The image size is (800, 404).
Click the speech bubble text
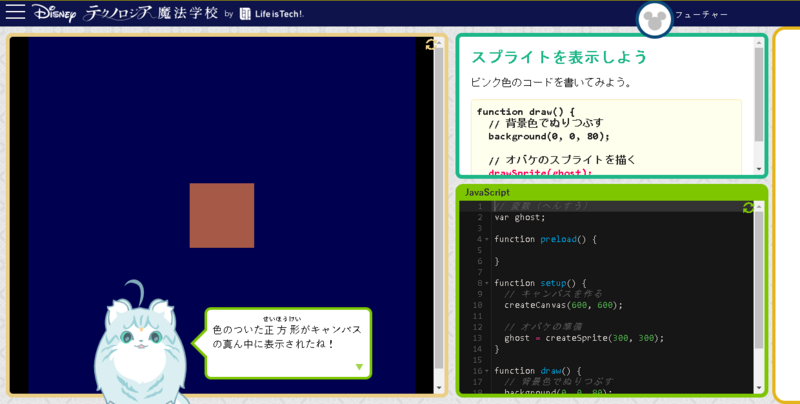click(287, 337)
